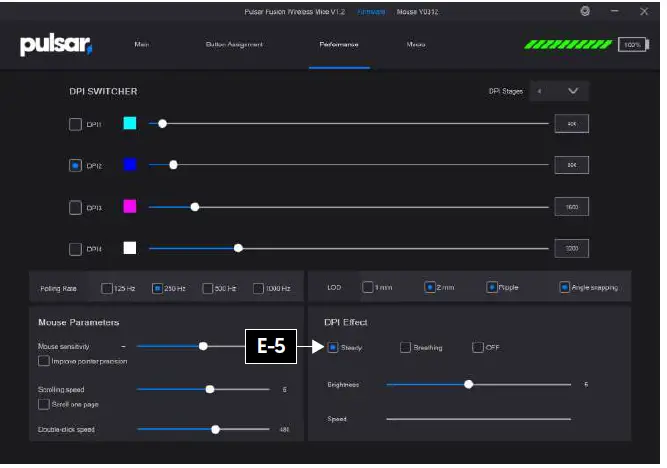
Task: Select the DPI2 checkbox
Action: pyautogui.click(x=75, y=166)
